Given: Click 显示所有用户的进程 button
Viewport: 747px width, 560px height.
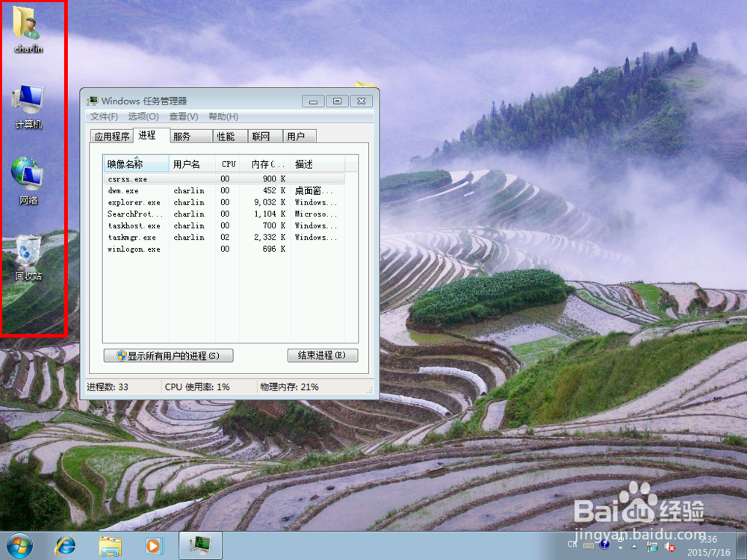Looking at the screenshot, I should [169, 355].
